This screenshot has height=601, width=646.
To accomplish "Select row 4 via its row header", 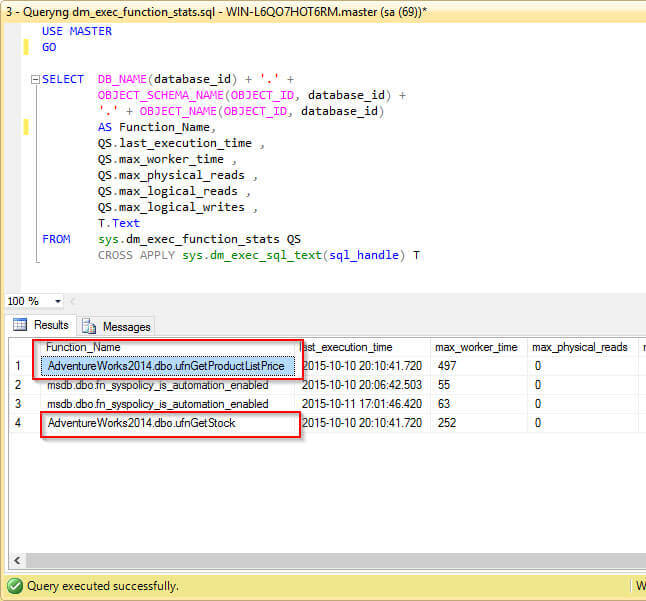I will coord(18,423).
